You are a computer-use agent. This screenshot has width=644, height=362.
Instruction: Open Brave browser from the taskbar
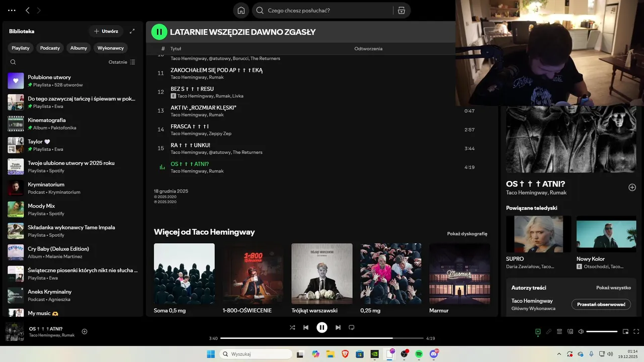coord(345,354)
